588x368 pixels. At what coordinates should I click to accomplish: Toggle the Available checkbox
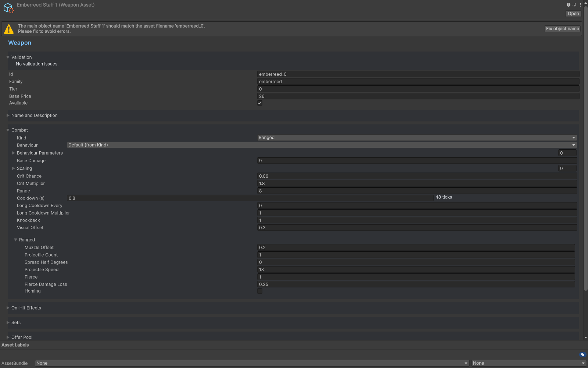click(260, 103)
